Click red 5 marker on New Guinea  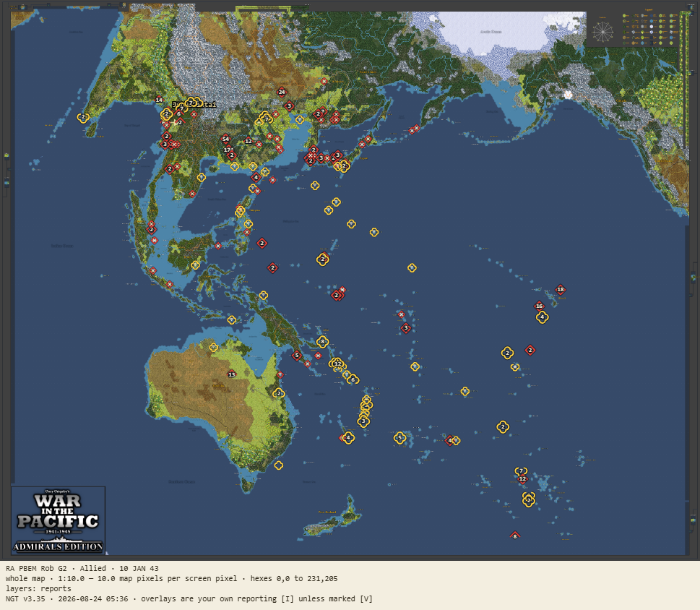click(x=297, y=356)
